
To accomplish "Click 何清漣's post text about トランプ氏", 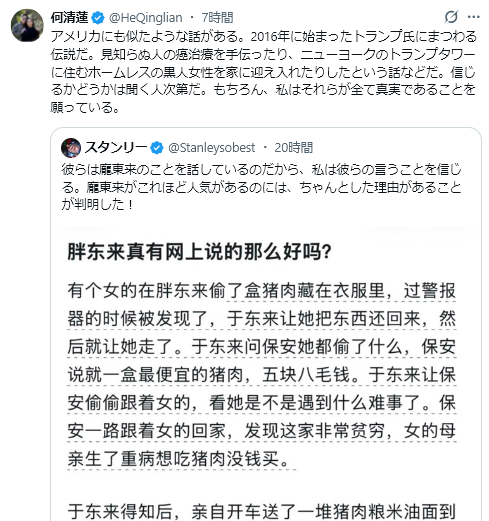I will pos(263,72).
